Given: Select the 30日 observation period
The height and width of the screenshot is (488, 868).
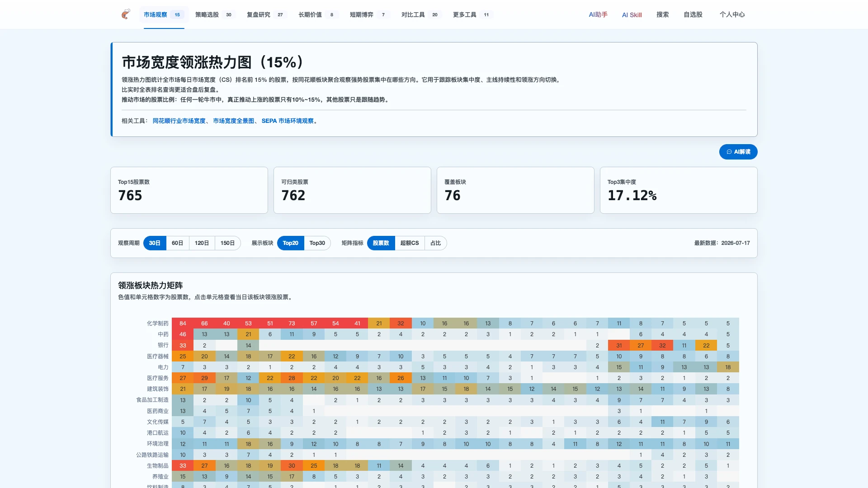Looking at the screenshot, I should [155, 243].
